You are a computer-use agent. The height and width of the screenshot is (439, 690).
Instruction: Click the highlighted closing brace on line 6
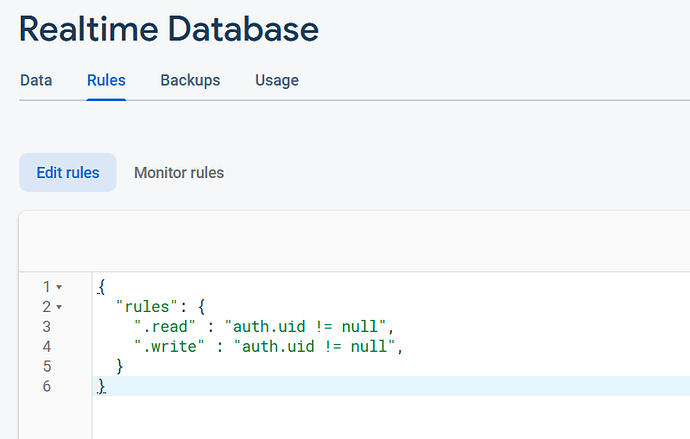[x=102, y=386]
